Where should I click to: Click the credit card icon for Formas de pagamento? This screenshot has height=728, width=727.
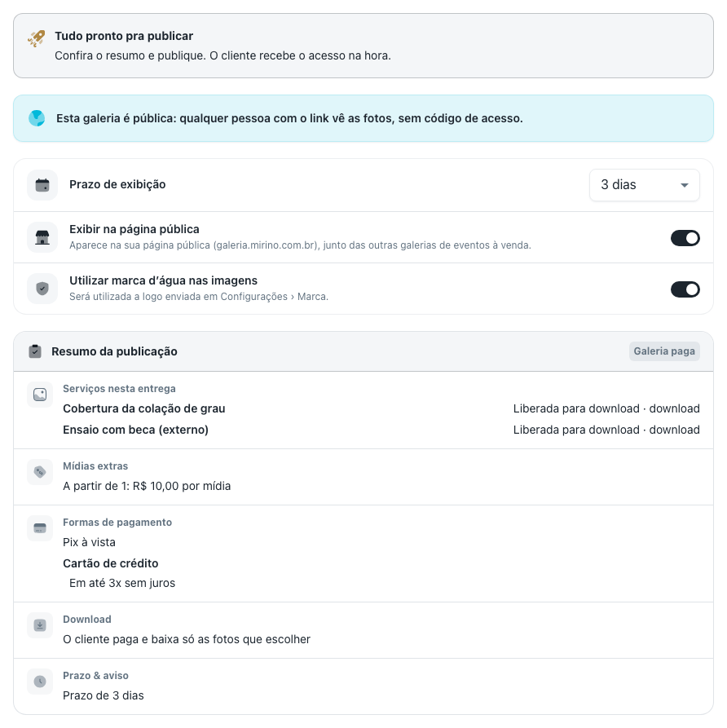click(40, 528)
